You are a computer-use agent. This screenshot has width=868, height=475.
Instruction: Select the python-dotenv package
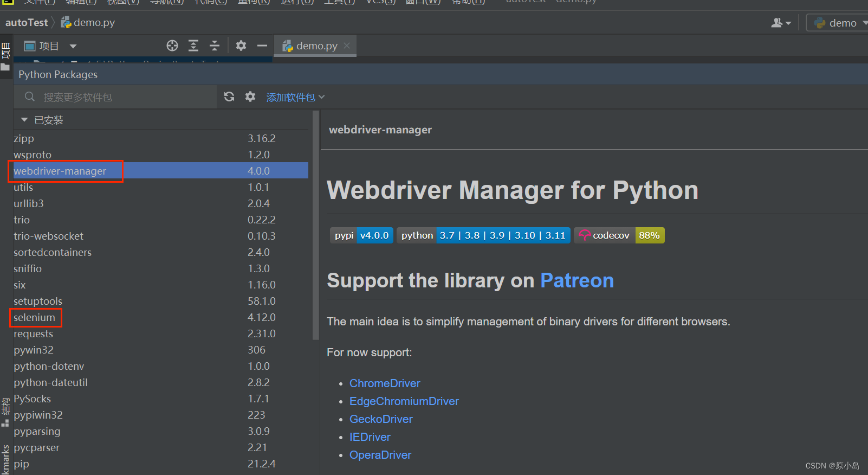coord(161,366)
